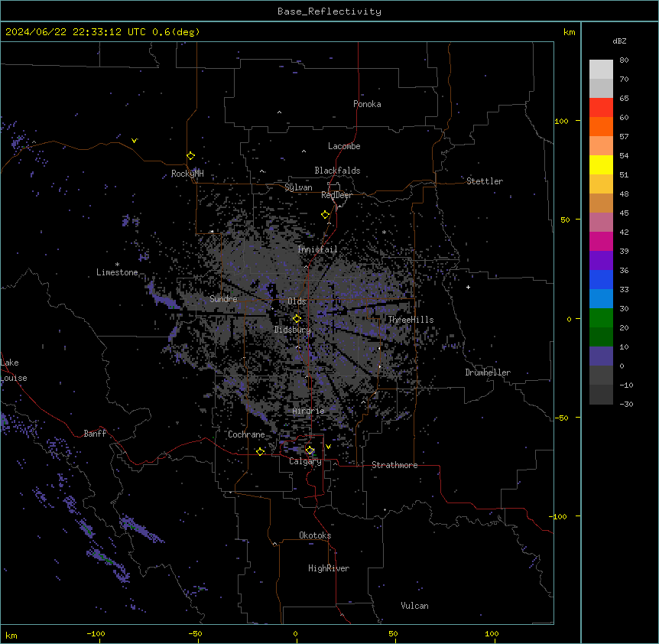The image size is (659, 644).
Task: Click the yellow diamond marker directly above the Calgary label
Action: point(310,450)
